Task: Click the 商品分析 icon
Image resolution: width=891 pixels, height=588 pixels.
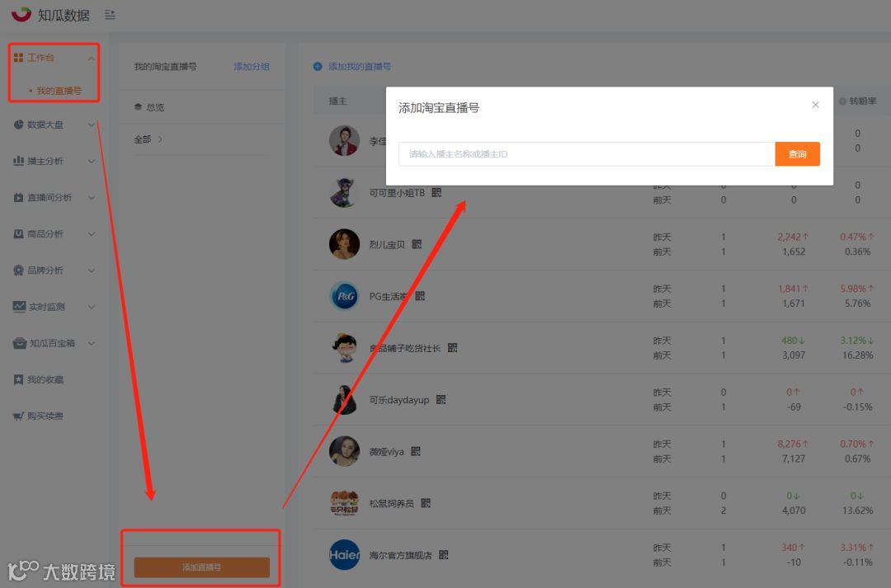Action: tap(18, 233)
